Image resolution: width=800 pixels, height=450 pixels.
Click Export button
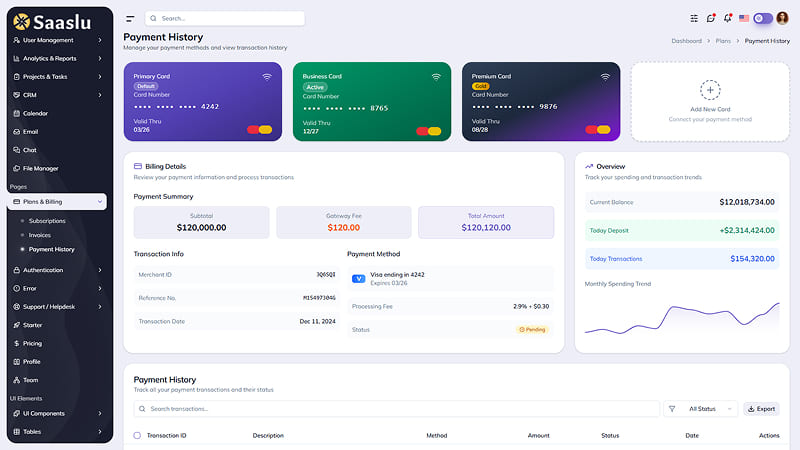click(761, 409)
